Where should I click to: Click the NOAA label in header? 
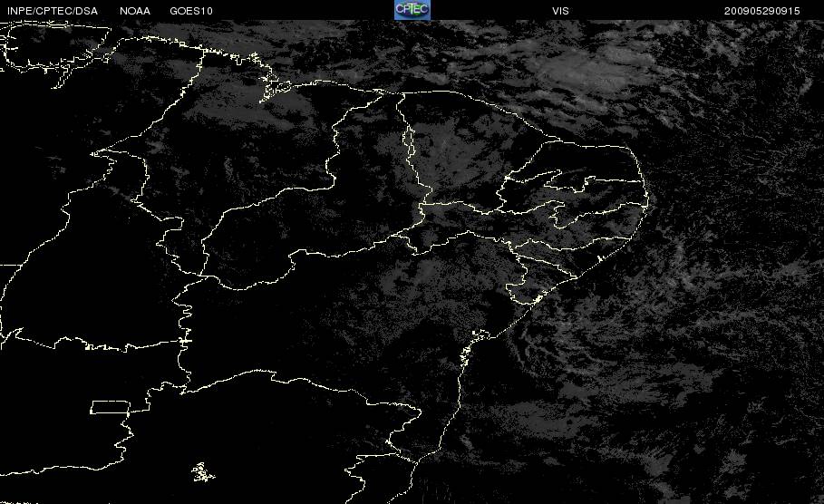click(x=135, y=11)
